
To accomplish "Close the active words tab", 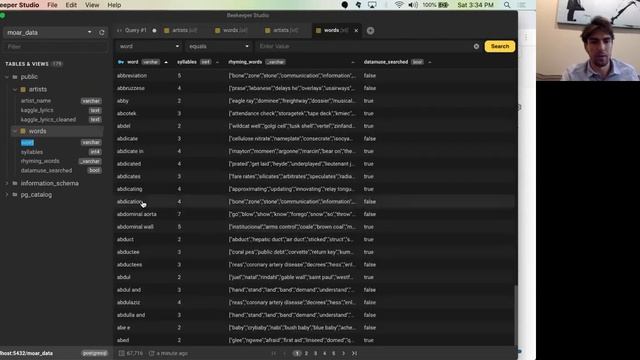I will 356,31.
